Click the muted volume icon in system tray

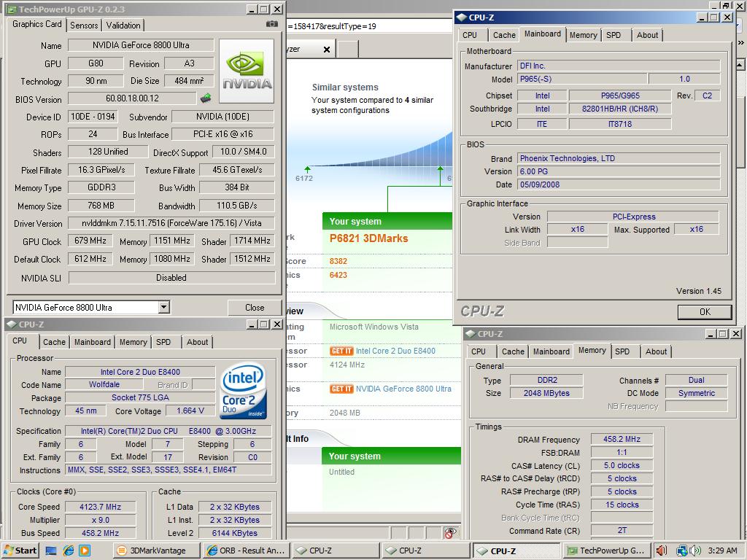[661, 551]
